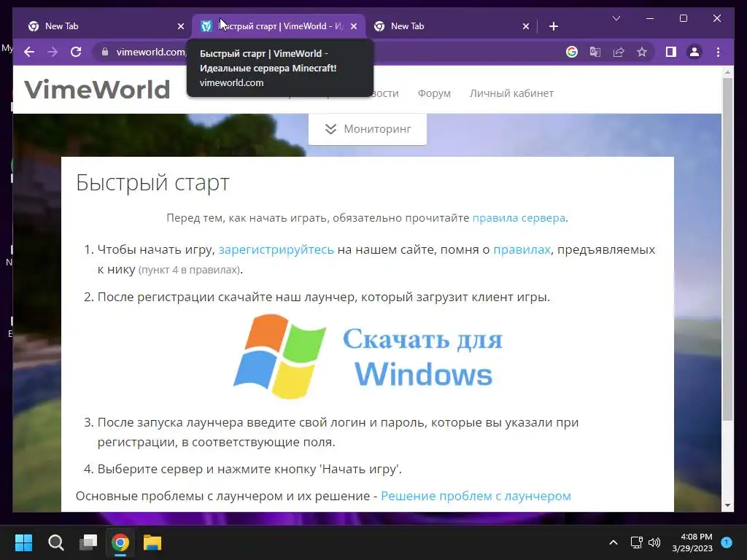Open the Chrome side panel
The width and height of the screenshot is (747, 560).
(671, 52)
